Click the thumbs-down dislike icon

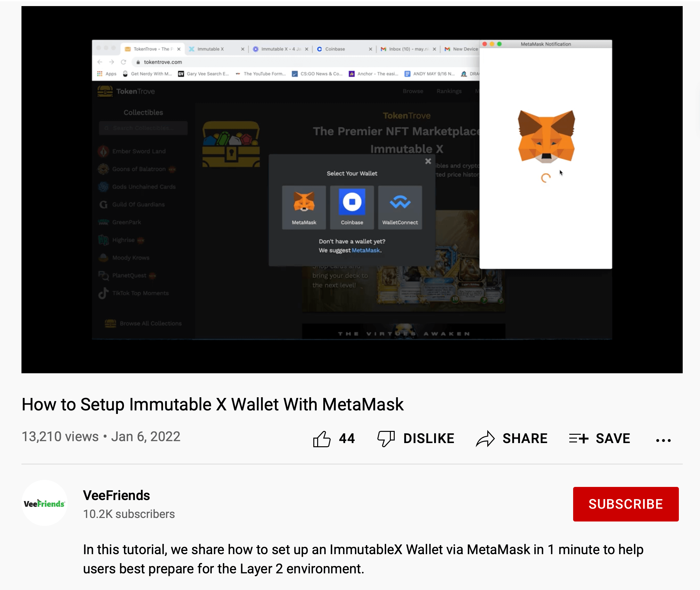click(386, 439)
